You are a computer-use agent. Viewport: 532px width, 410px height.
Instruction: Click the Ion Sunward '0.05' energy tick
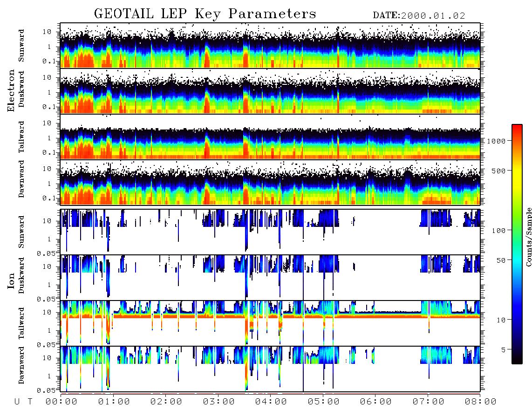[x=46, y=253]
